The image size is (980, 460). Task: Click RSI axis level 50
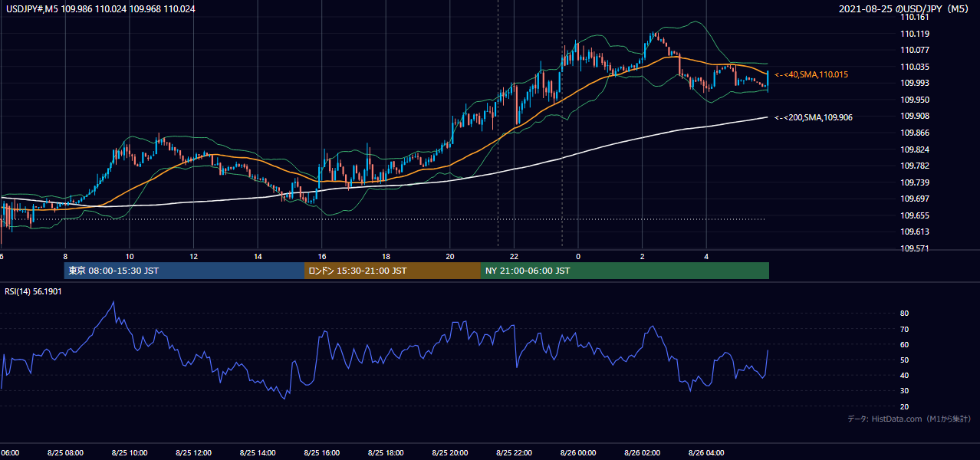[905, 360]
